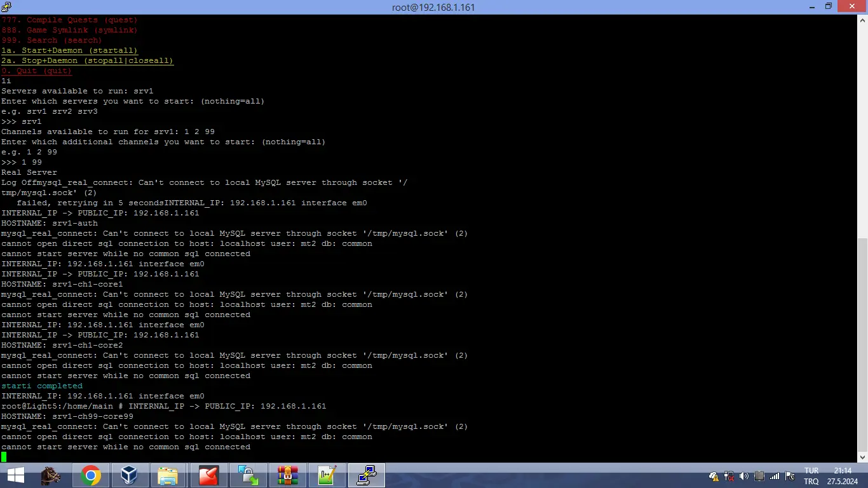This screenshot has width=868, height=488.
Task: Click the 'HOSTNAME: srv1-ch1-core1' line
Action: 62,284
